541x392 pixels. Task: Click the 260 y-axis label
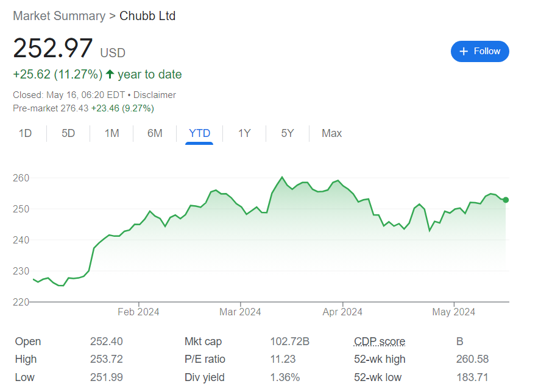pyautogui.click(x=21, y=178)
